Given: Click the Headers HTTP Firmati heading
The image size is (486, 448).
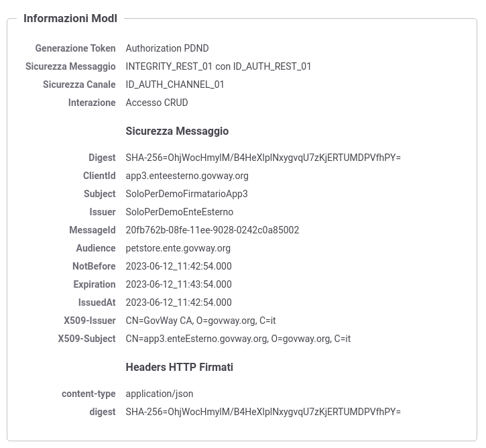Looking at the screenshot, I should [180, 367].
